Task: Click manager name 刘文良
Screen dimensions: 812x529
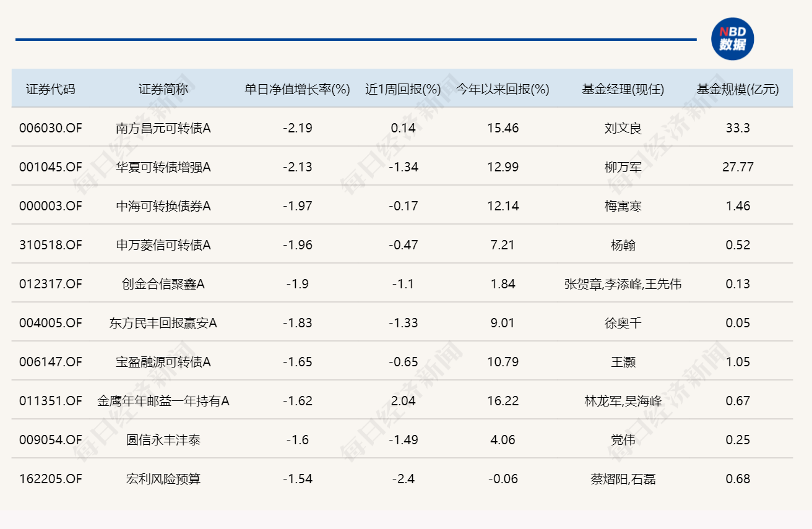Action: (x=622, y=128)
